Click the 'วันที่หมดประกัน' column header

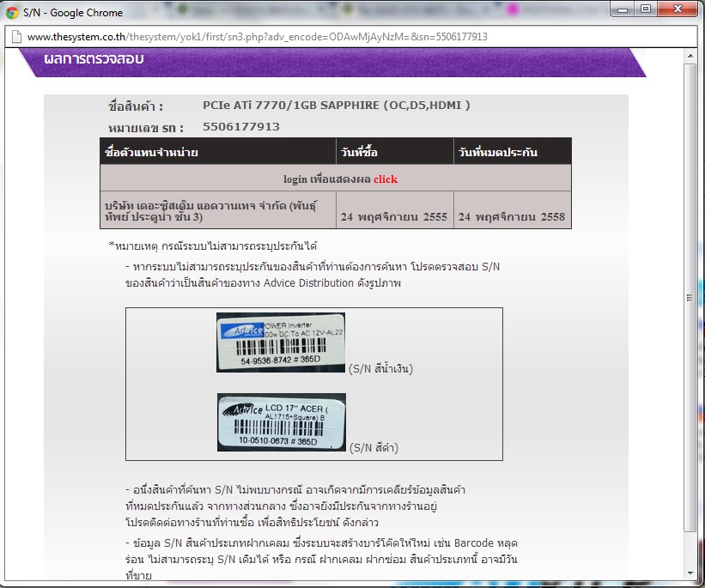click(513, 151)
